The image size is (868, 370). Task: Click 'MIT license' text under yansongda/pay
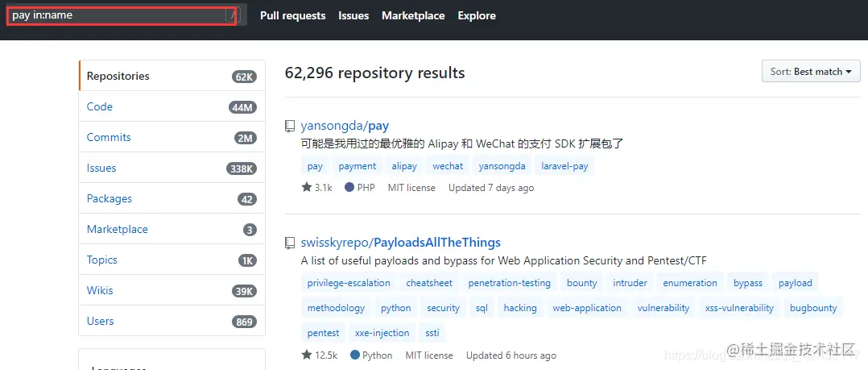(411, 188)
